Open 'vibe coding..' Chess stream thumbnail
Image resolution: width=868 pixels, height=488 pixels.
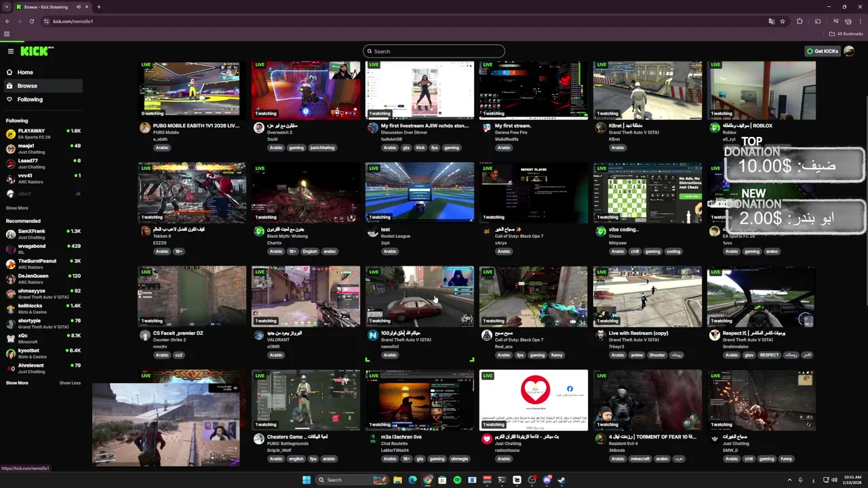point(648,192)
